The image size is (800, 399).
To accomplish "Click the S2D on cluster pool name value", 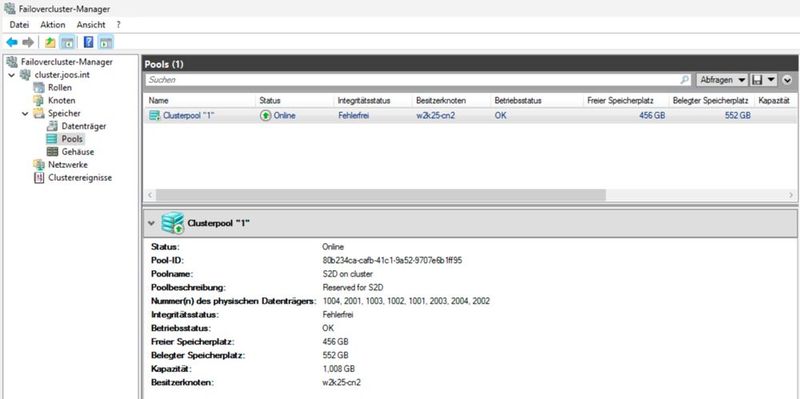I will [x=347, y=274].
